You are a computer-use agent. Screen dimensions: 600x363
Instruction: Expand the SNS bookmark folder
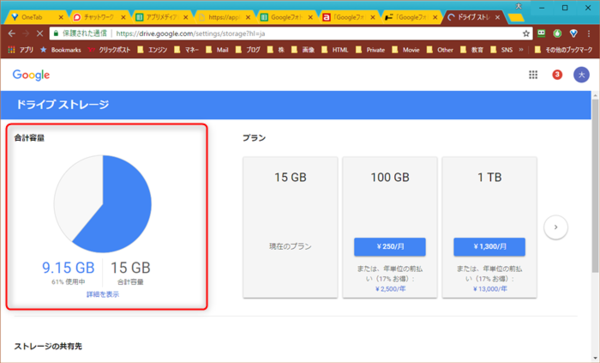click(x=502, y=50)
